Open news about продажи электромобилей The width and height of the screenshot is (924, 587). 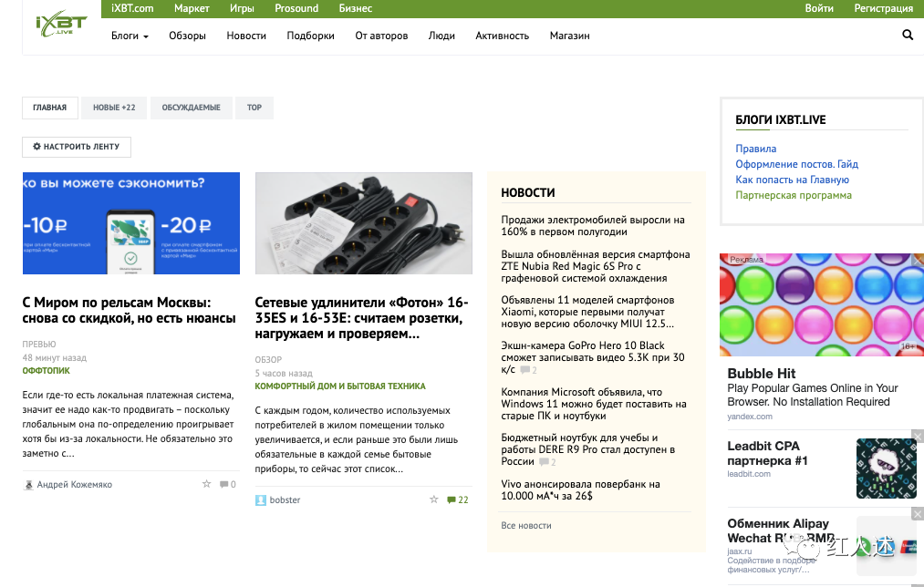click(593, 225)
